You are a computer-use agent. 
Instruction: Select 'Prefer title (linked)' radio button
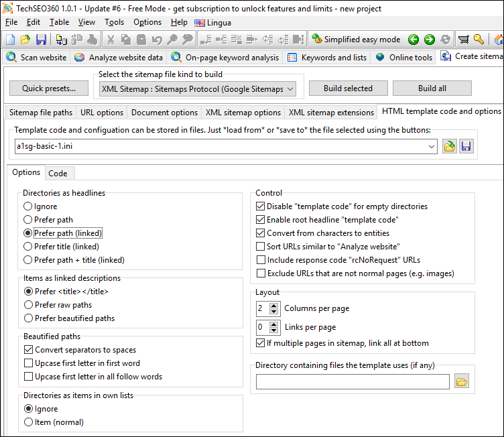28,247
